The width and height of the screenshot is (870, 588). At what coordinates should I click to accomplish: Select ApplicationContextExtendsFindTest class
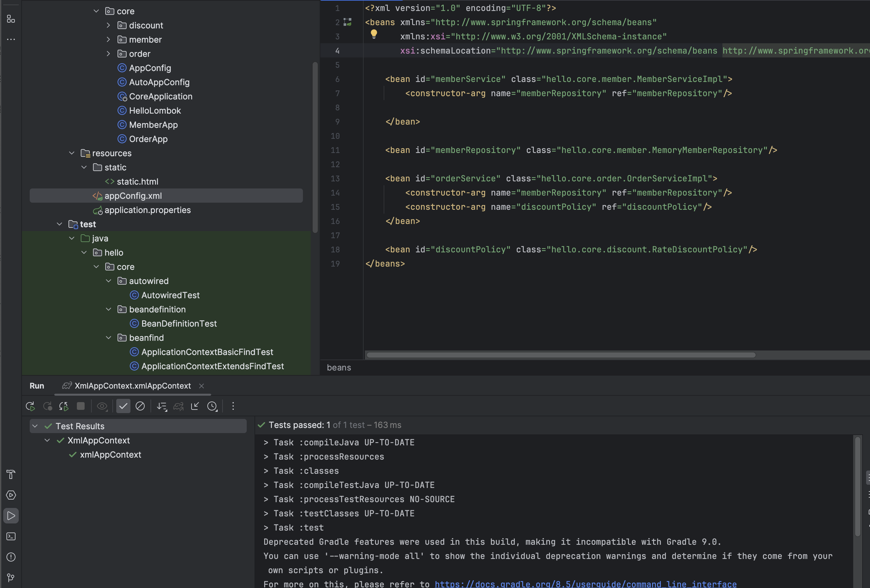point(212,366)
